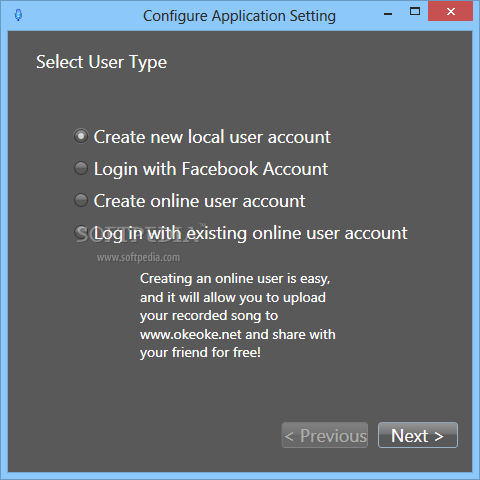Maximize the Configure Application Setting window
The height and width of the screenshot is (480, 480).
click(x=415, y=12)
